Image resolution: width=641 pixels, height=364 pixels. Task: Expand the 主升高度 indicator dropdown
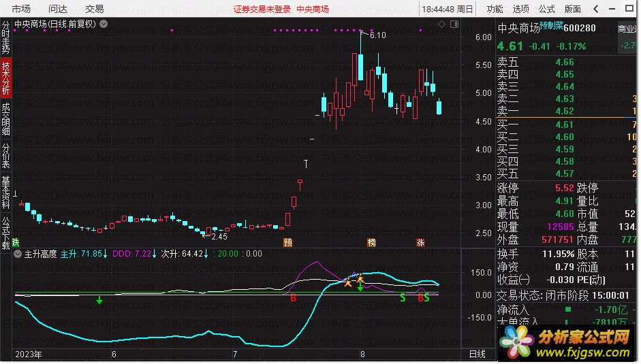pyautogui.click(x=18, y=254)
